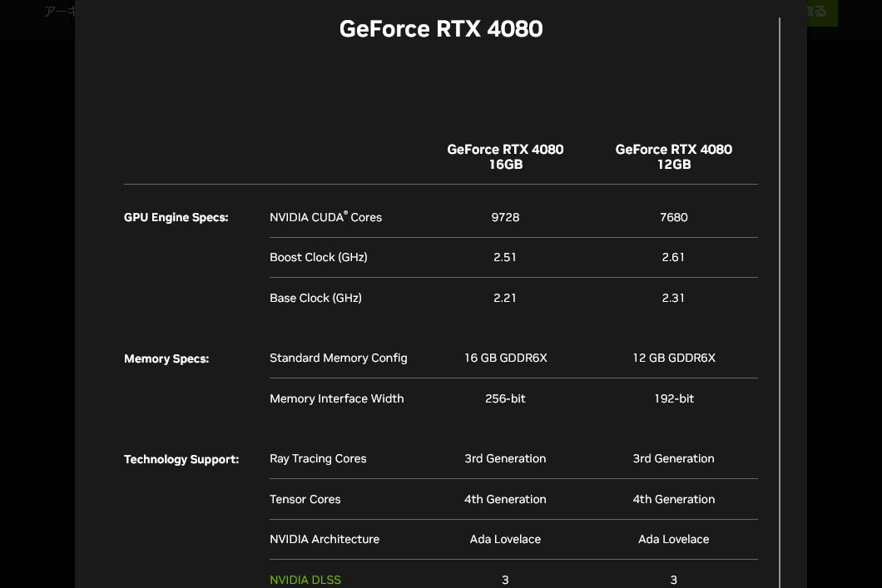This screenshot has width=882, height=588.
Task: Open the green NVIDIA DLSS link
Action: (x=305, y=580)
